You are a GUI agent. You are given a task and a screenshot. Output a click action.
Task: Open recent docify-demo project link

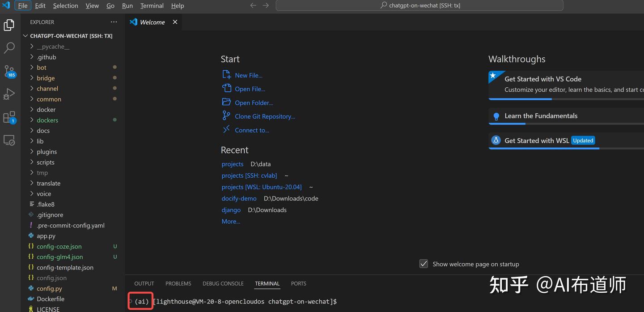tap(239, 198)
